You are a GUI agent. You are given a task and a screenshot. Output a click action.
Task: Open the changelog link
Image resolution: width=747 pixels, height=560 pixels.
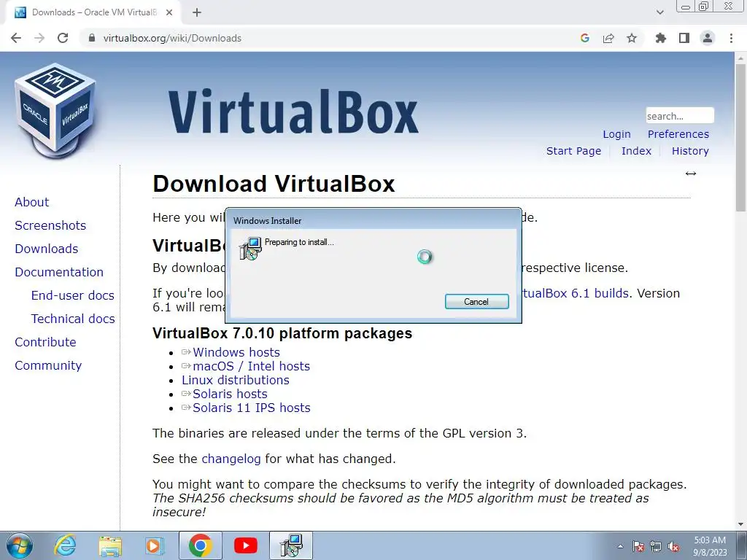pos(231,459)
